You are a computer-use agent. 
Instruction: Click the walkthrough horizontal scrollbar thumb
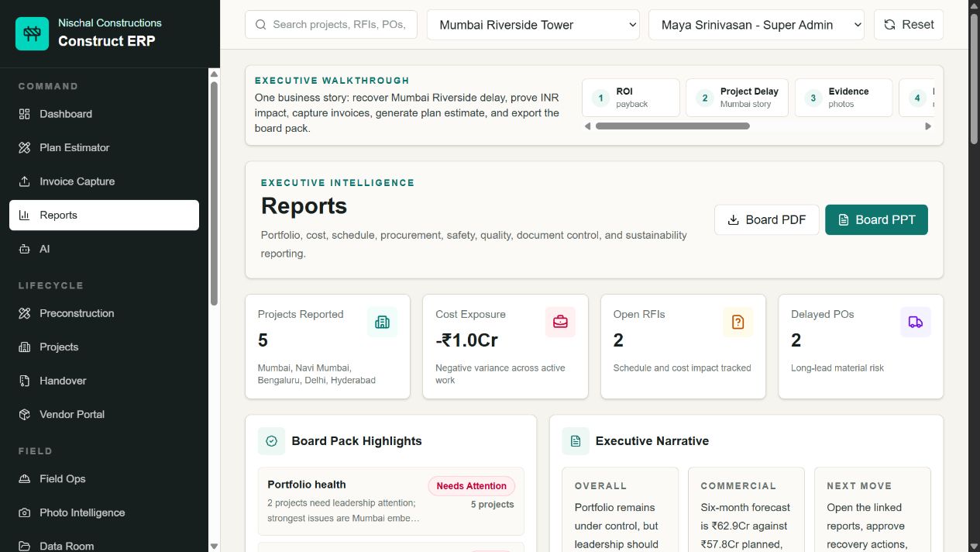click(x=672, y=126)
